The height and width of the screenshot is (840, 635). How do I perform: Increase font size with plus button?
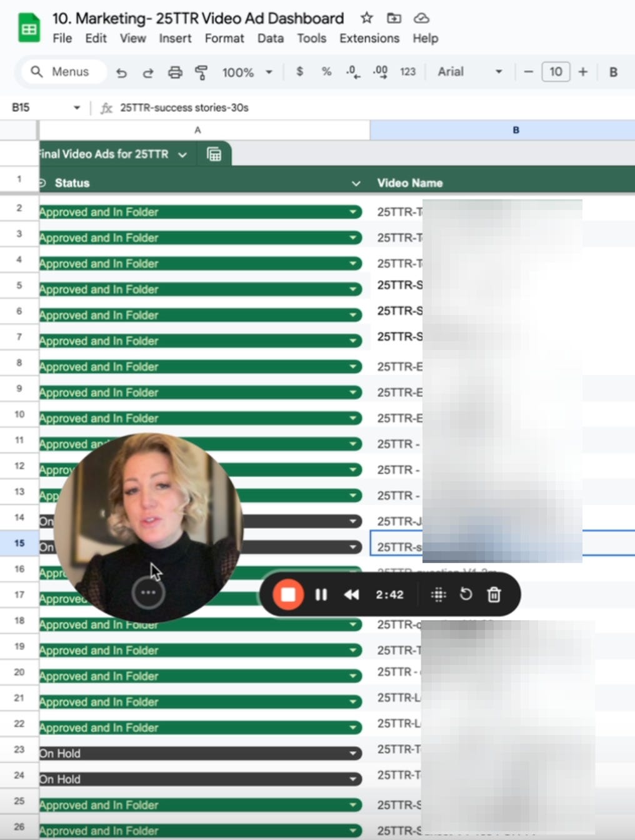(583, 72)
